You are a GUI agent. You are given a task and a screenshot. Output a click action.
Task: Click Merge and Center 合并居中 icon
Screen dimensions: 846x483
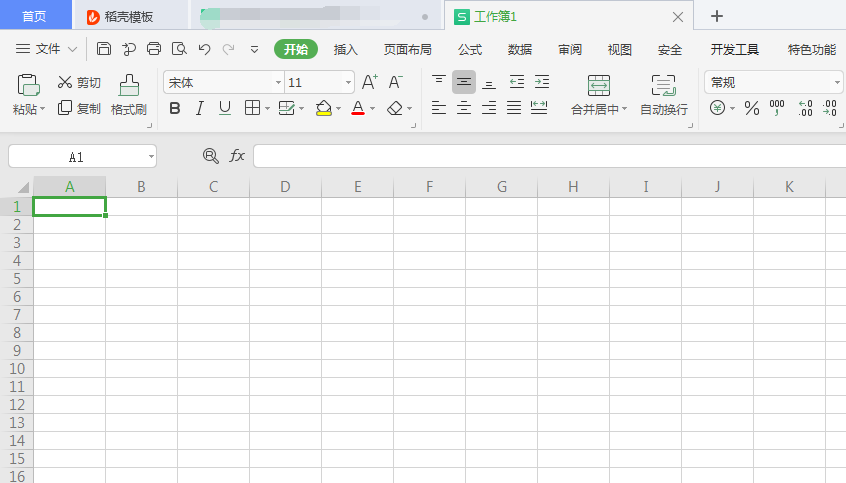[599, 85]
